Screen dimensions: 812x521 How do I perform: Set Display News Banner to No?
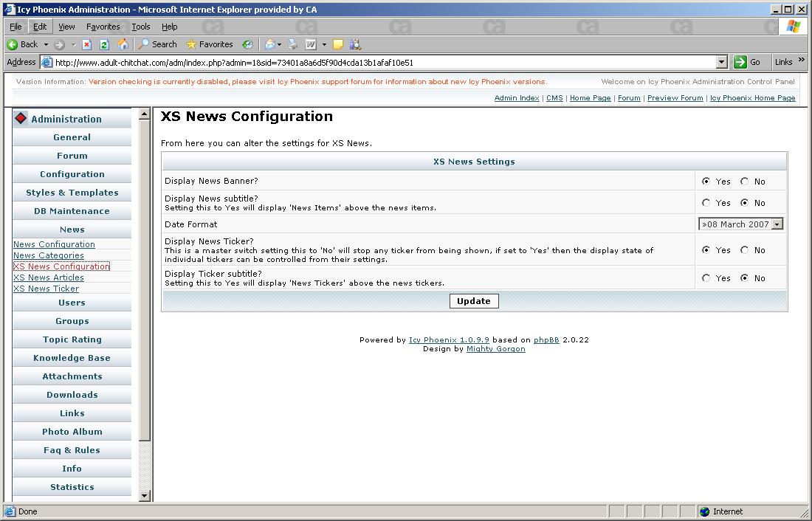click(x=744, y=182)
